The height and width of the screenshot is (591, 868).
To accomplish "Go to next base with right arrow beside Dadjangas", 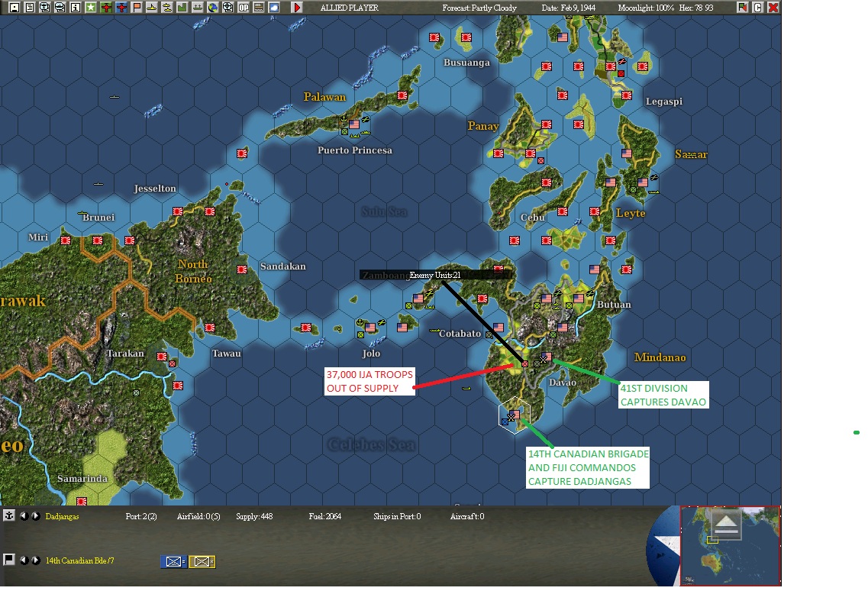I will (35, 515).
